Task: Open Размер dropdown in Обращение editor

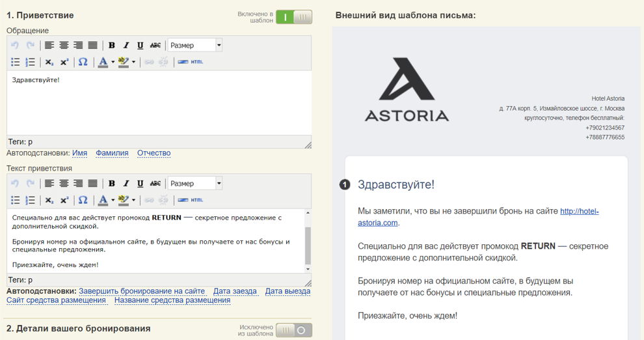Action: coord(195,45)
